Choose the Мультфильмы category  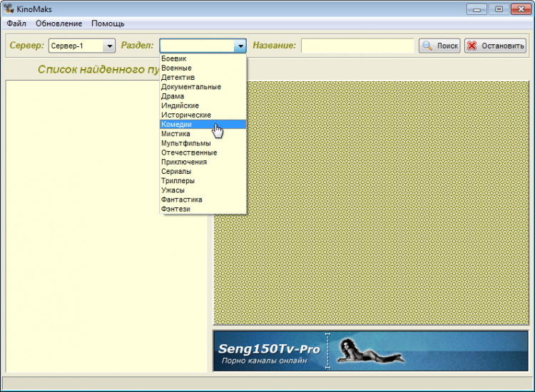coord(203,143)
